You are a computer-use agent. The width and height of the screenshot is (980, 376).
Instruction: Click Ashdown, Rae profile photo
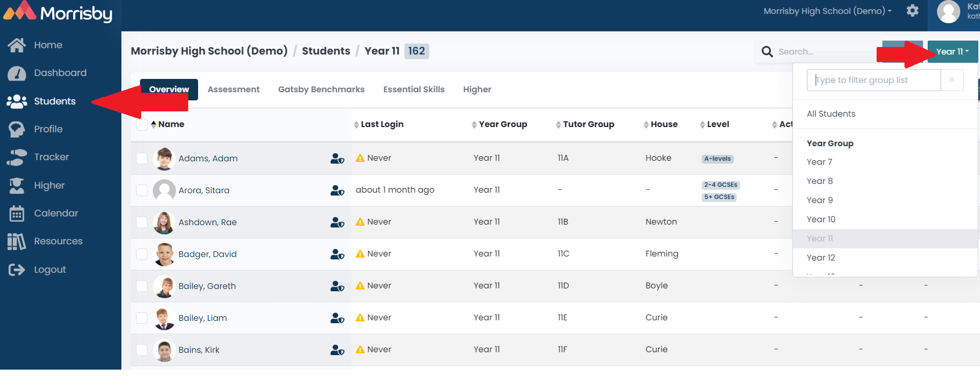164,222
